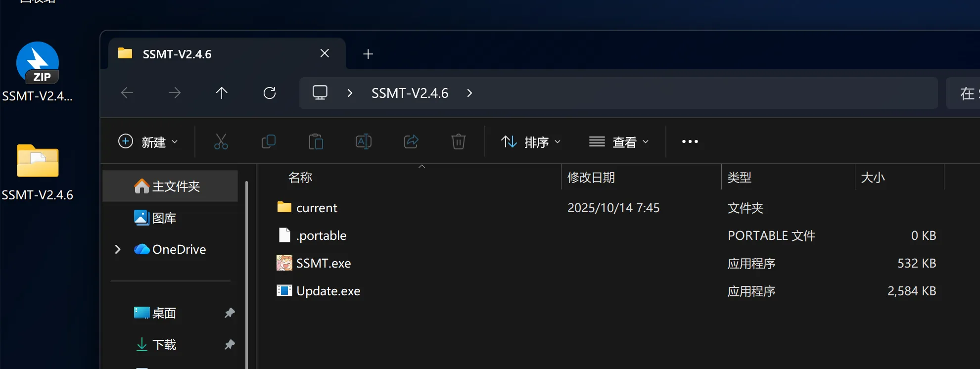Click the .portable file icon
Screen dimensions: 980x369
(284, 235)
